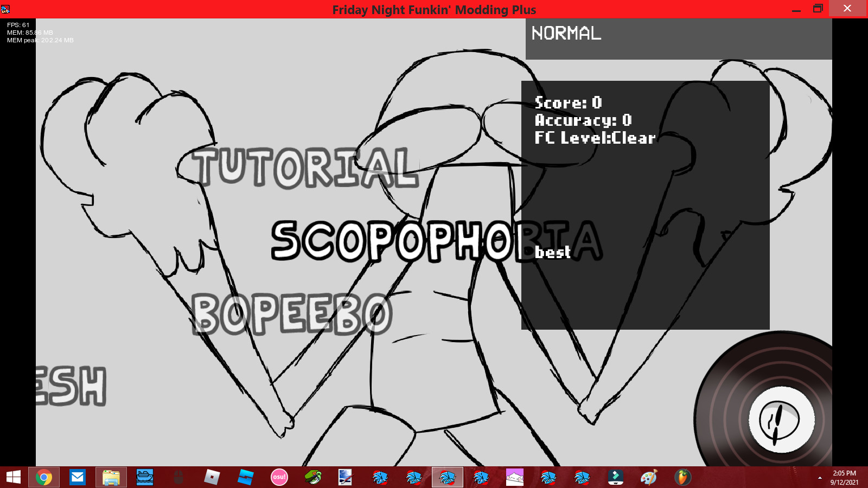This screenshot has width=868, height=488.
Task: Open the blue ship app in the taskbar
Action: pyautogui.click(x=145, y=477)
